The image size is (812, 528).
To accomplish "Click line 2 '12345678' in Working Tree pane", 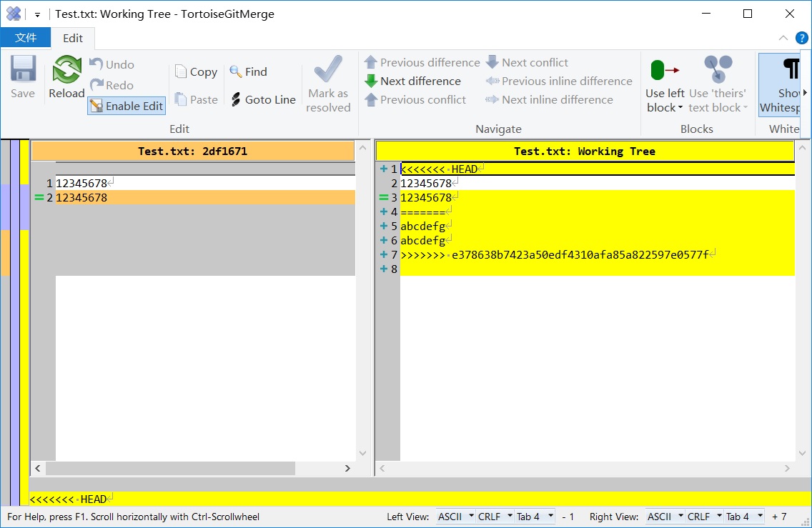I will click(597, 183).
